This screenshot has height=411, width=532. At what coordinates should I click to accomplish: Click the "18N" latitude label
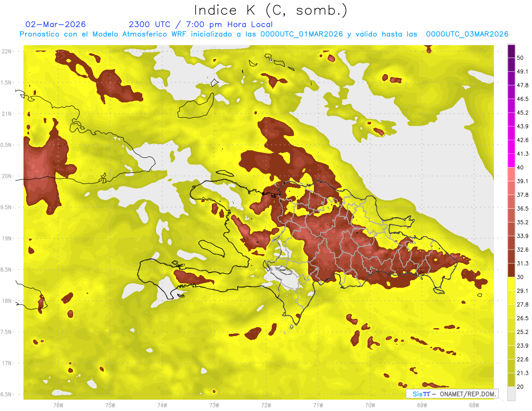[7, 301]
